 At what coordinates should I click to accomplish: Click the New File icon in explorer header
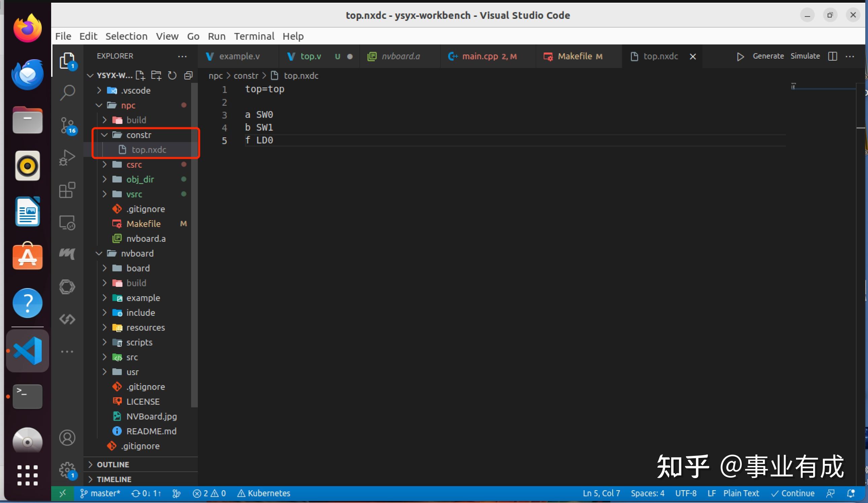click(x=140, y=75)
